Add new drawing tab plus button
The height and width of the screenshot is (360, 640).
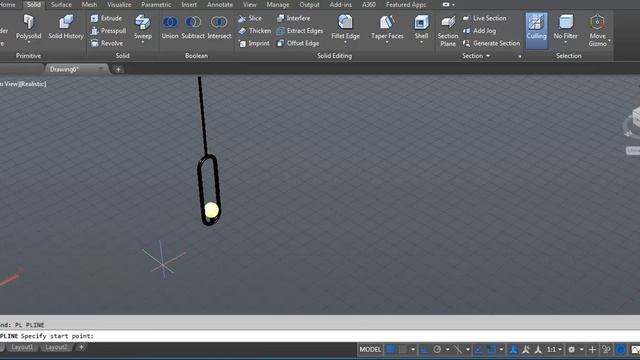tap(118, 69)
